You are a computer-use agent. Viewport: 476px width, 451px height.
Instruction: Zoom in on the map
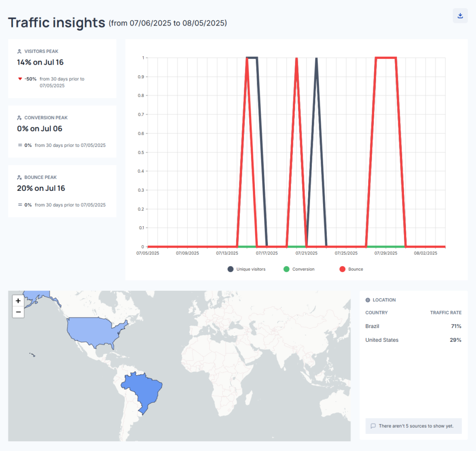pos(18,301)
